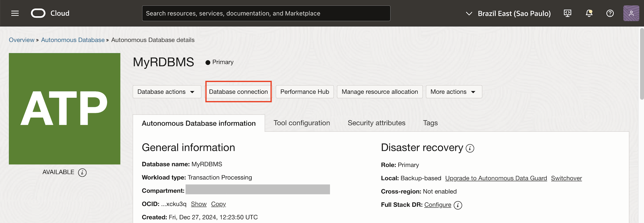Click the Workload type: Transaction Processing text
The height and width of the screenshot is (223, 644).
[x=197, y=178]
